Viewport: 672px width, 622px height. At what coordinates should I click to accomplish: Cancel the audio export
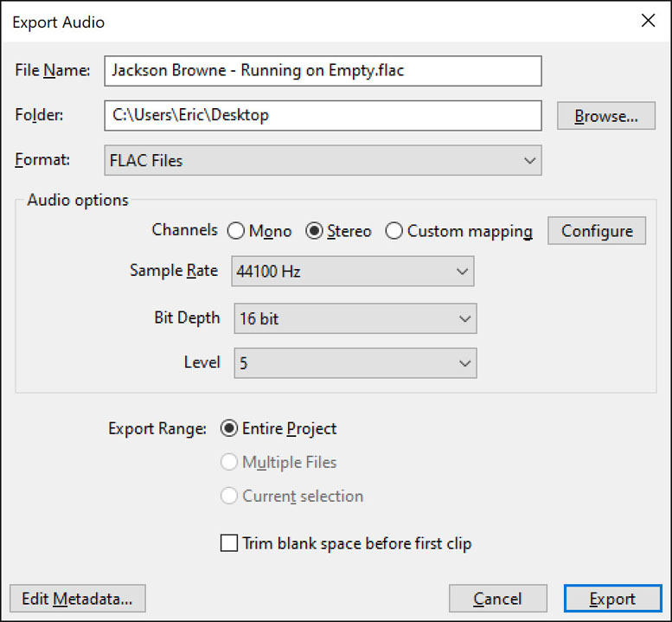[x=498, y=599]
